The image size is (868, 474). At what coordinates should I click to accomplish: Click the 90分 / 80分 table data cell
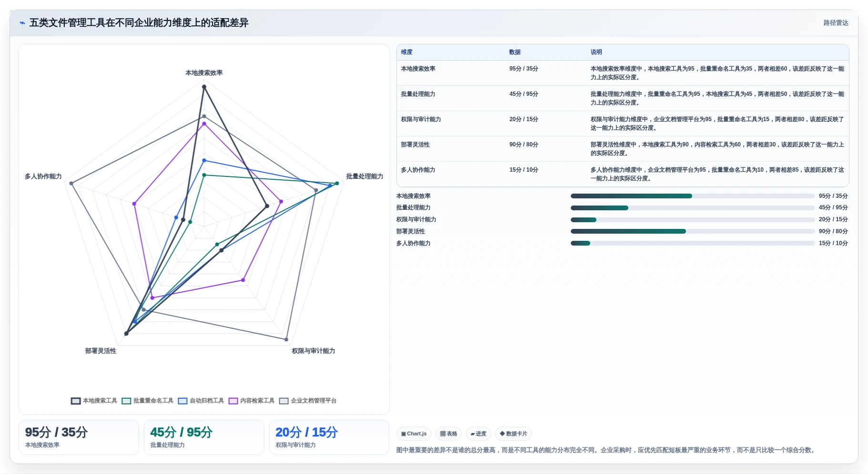pyautogui.click(x=524, y=144)
